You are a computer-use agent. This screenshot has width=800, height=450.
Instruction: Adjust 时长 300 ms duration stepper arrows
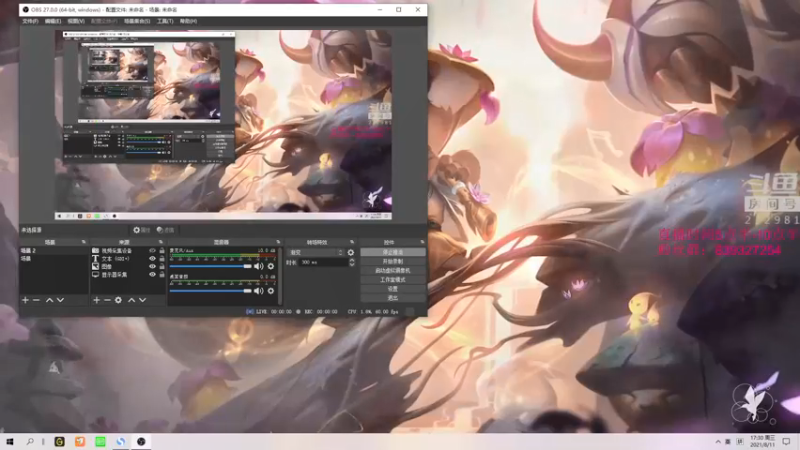[352, 262]
